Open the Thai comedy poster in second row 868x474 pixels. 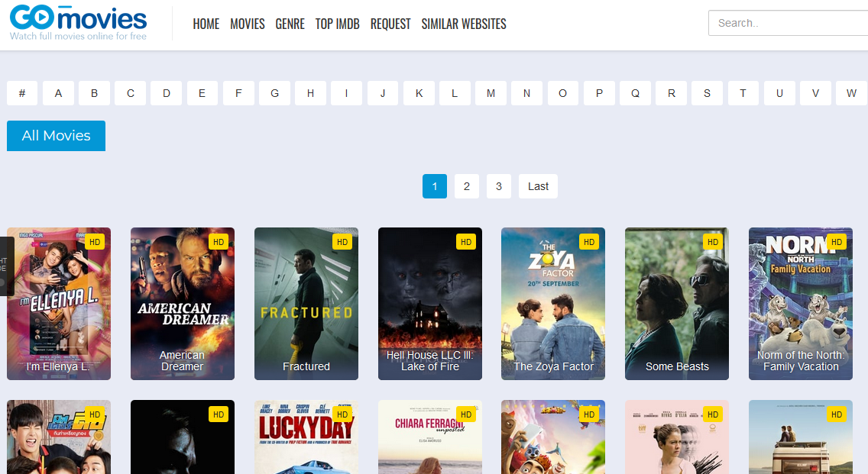tap(59, 437)
